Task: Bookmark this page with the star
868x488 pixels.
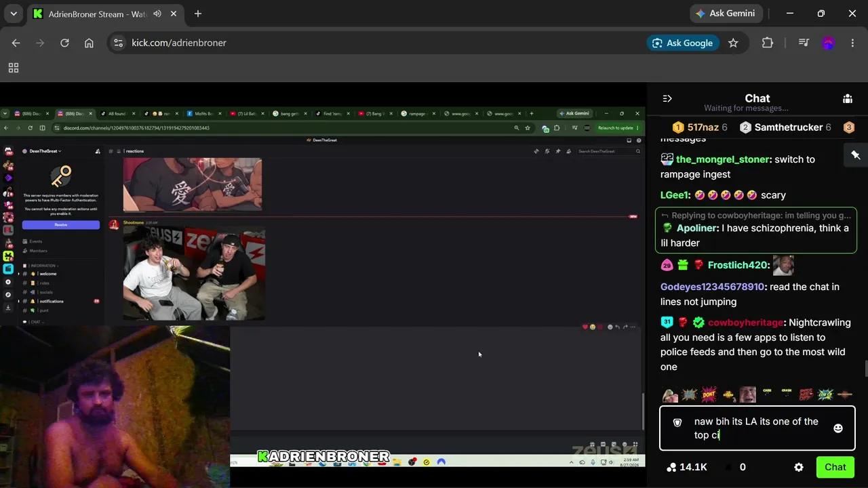Action: [x=733, y=43]
